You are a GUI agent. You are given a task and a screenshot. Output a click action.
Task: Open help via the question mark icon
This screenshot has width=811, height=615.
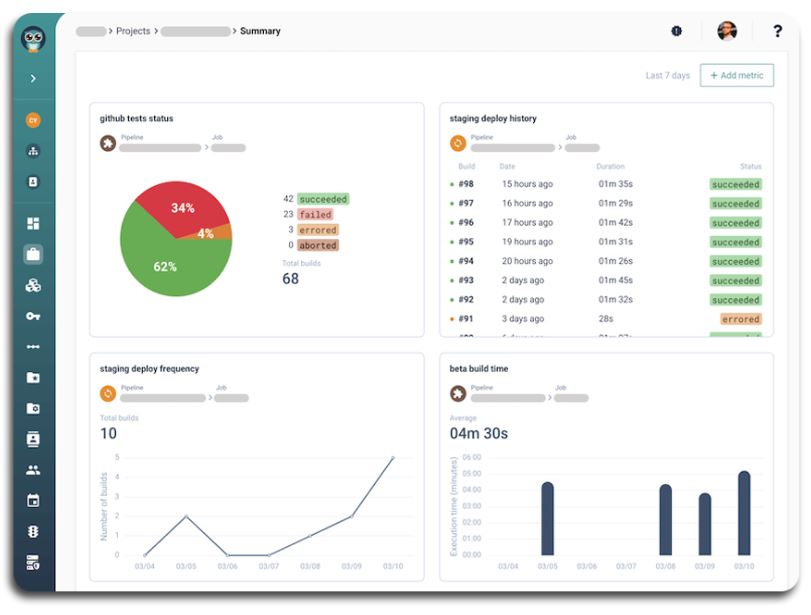point(777,31)
